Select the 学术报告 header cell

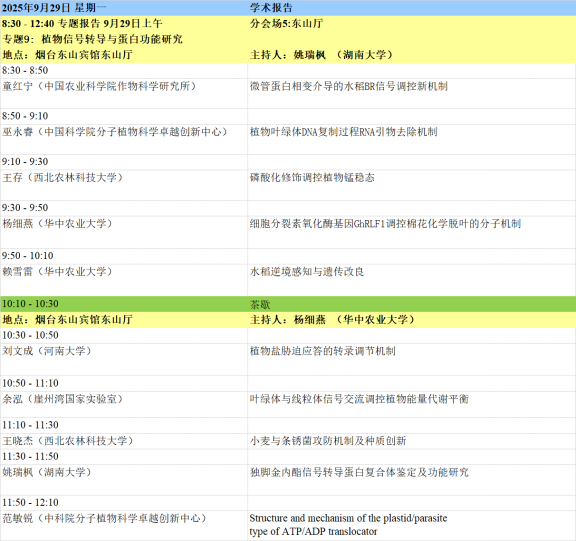coord(411,8)
